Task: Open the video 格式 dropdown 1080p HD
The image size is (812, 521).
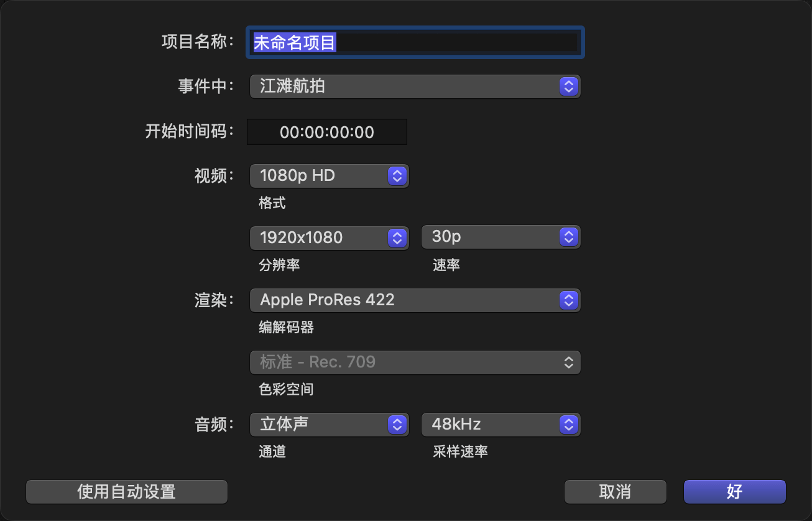Action: [x=330, y=176]
